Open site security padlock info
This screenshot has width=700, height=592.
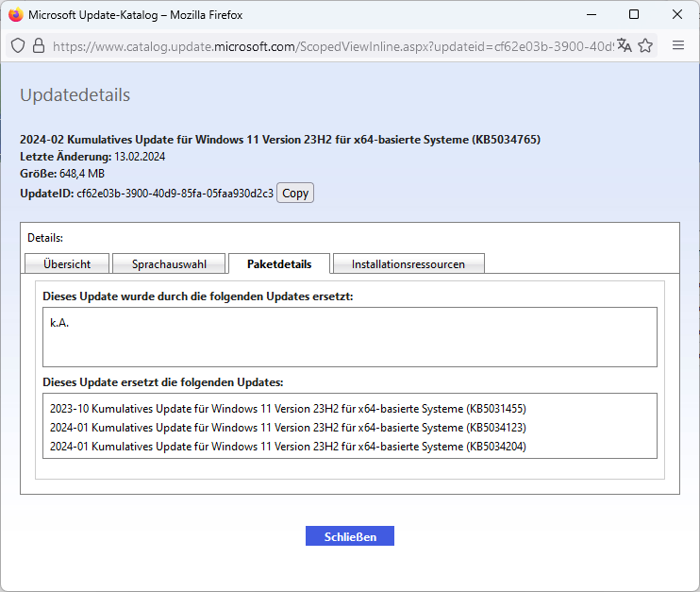click(39, 45)
